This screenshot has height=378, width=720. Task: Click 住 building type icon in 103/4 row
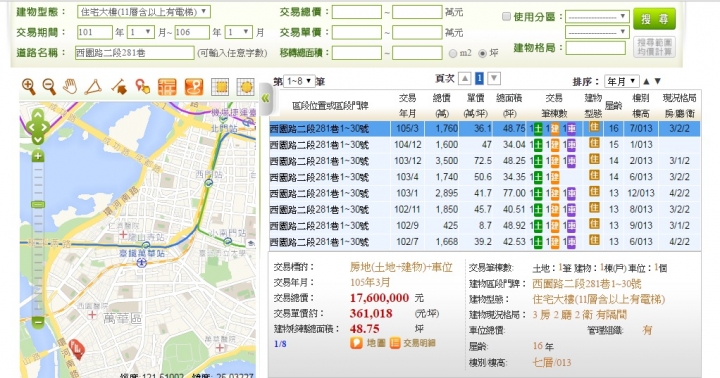click(594, 175)
